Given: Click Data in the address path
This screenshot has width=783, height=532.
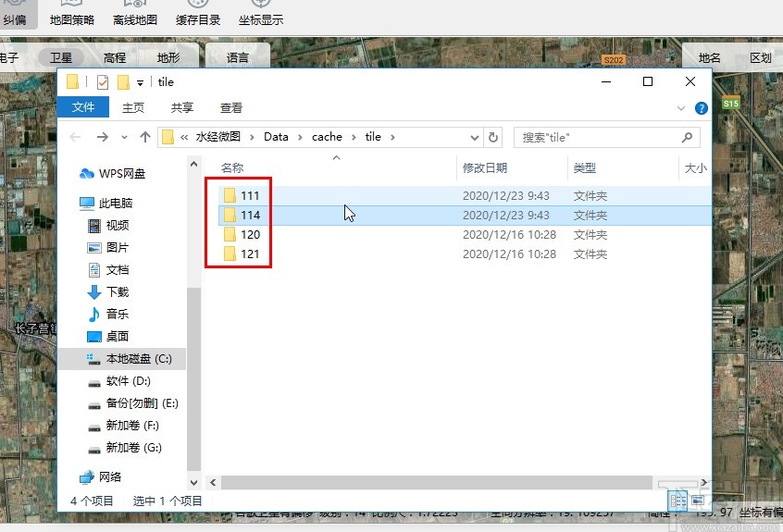Looking at the screenshot, I should [276, 137].
